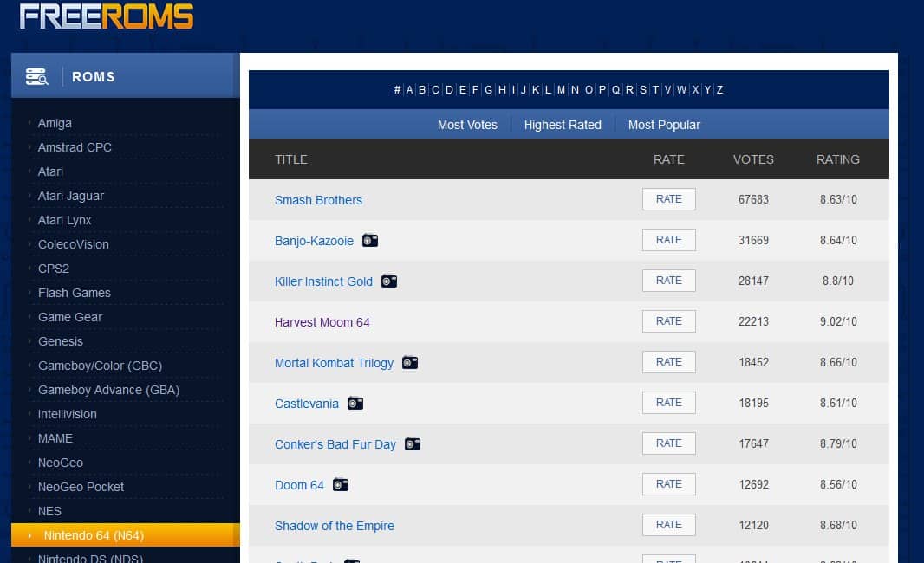Screen dimensions: 924x563
Task: Select Genesis in the sidebar
Action: coord(61,341)
